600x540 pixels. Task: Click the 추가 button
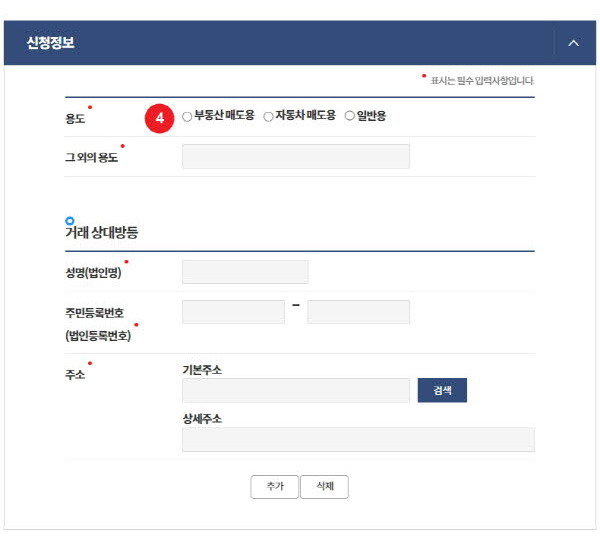pos(274,487)
